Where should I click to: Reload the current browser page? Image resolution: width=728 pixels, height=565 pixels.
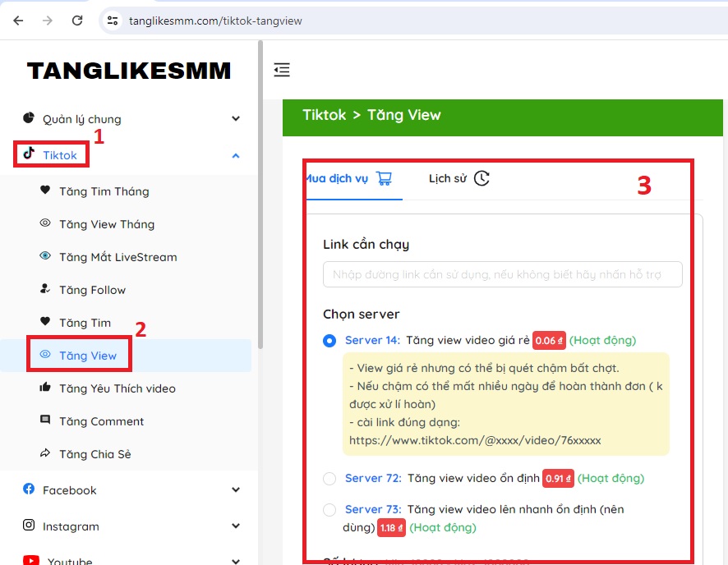pos(77,21)
